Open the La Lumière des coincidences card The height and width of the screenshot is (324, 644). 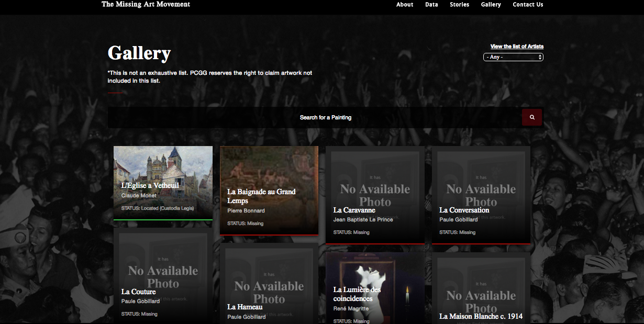pos(375,288)
